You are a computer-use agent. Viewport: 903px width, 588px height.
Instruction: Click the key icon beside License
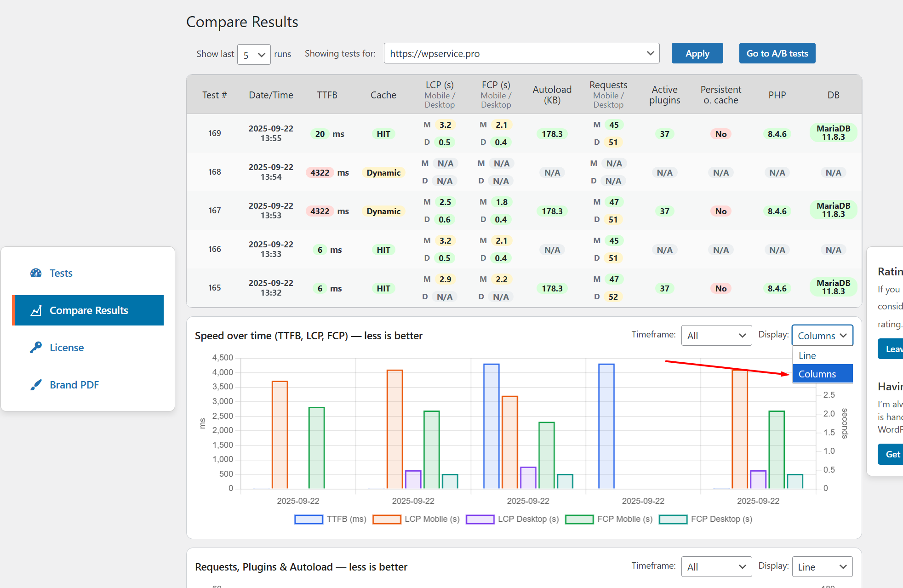pos(36,348)
